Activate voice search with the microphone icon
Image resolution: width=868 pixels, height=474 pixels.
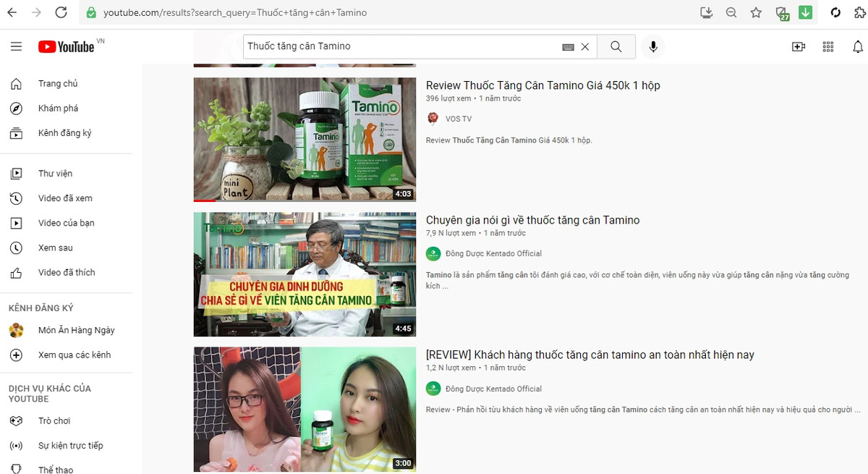pos(652,46)
